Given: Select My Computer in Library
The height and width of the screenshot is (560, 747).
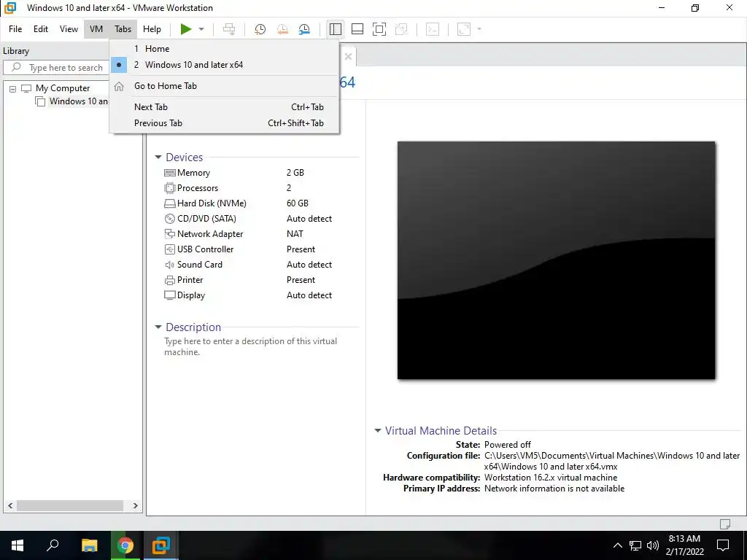Looking at the screenshot, I should pos(63,88).
